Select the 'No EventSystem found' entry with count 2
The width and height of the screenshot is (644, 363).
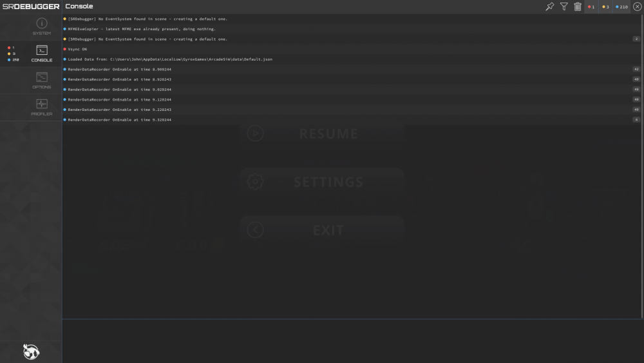pyautogui.click(x=352, y=39)
